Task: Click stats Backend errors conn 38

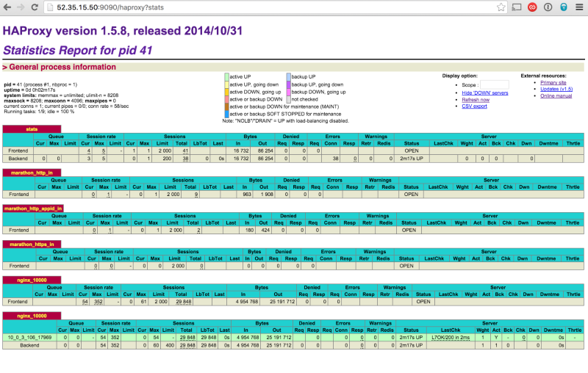Action: (335, 159)
